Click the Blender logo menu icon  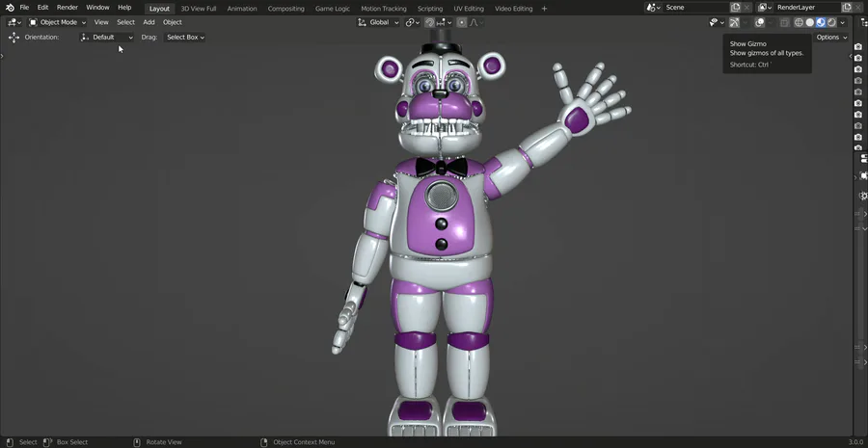10,8
